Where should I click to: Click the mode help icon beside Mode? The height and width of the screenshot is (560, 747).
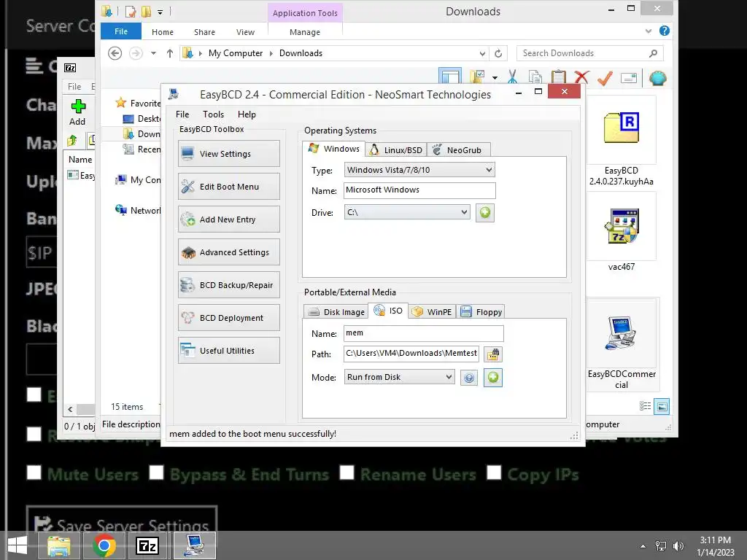tap(469, 378)
